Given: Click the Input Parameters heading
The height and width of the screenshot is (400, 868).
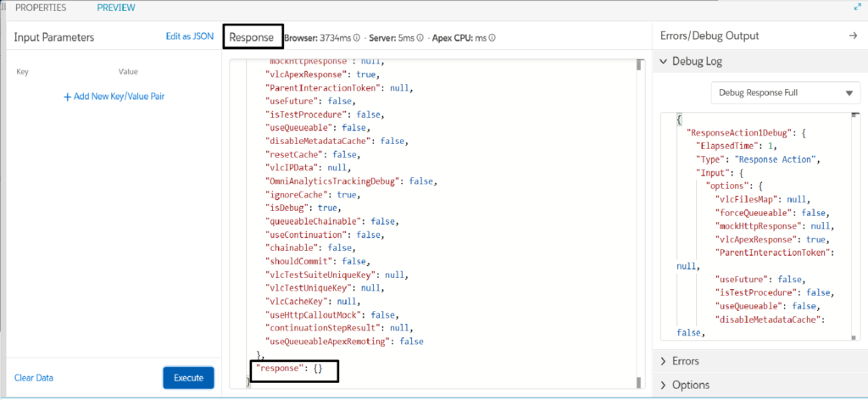Looking at the screenshot, I should click(54, 37).
